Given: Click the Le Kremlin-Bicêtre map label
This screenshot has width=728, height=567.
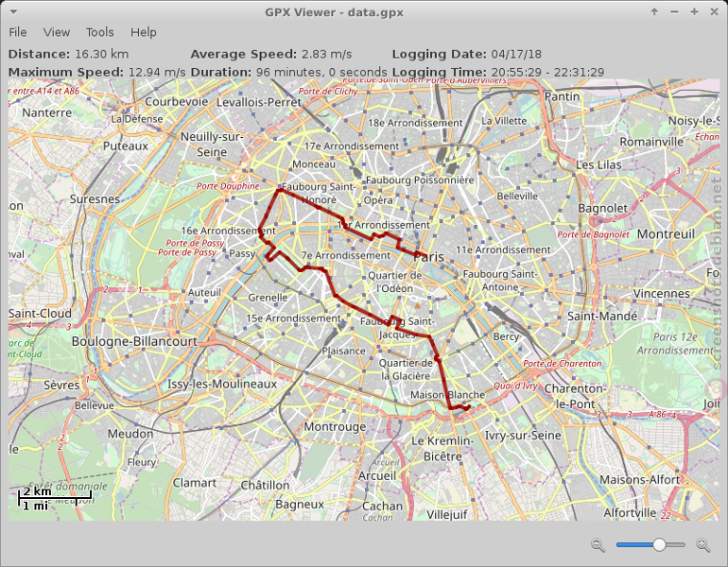Looking at the screenshot, I should point(442,448).
